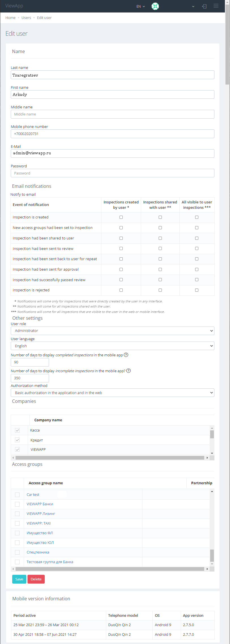Click the page vertical scrollbar thumb
The image size is (230, 644).
tap(227, 44)
